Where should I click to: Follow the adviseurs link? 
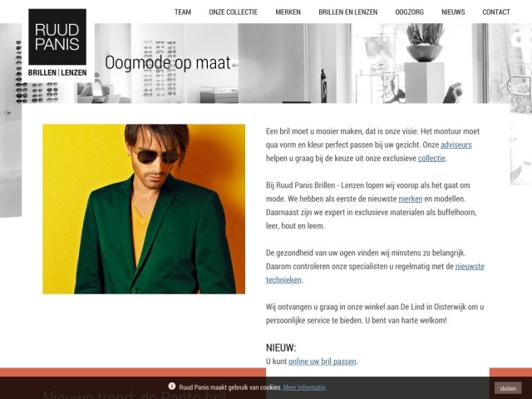coord(456,145)
